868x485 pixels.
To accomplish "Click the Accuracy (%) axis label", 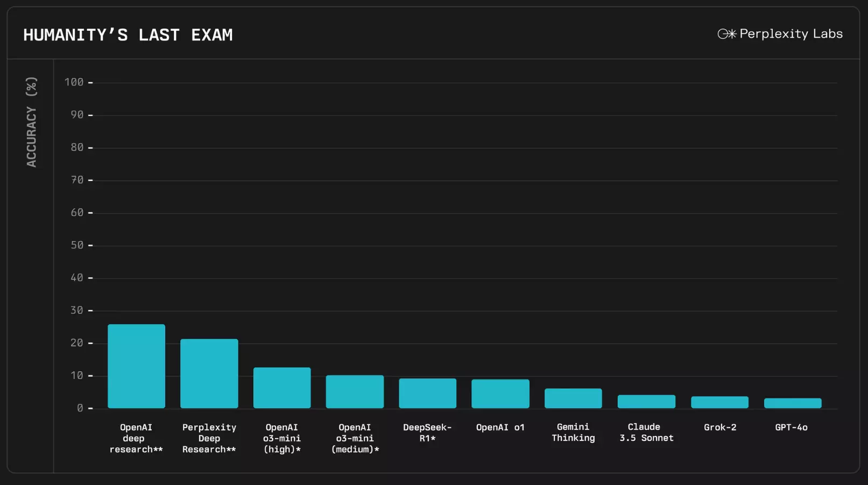I will coord(31,122).
